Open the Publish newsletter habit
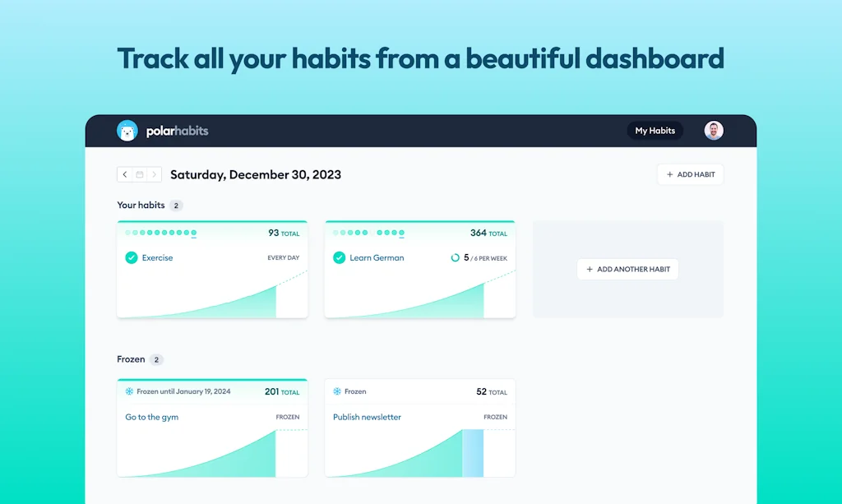The image size is (842, 504). (x=368, y=417)
